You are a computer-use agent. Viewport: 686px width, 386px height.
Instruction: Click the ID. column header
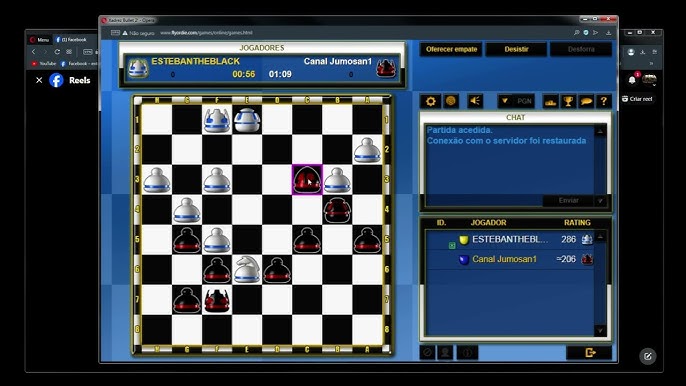tap(441, 222)
